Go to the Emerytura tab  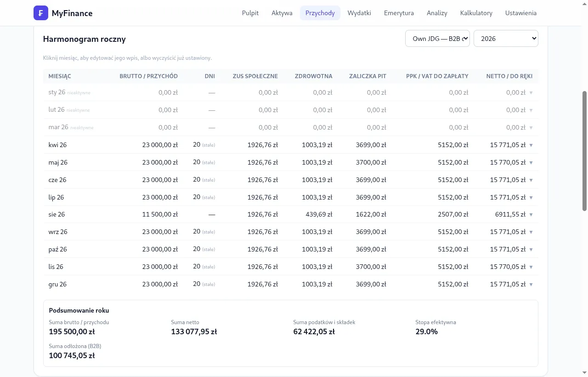tap(399, 13)
